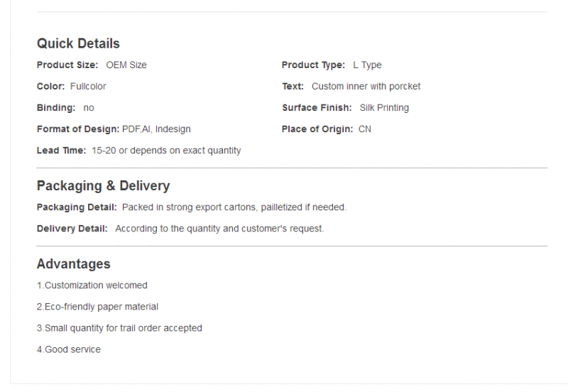The width and height of the screenshot is (568, 392).
Task: Select the Lead Time text line
Action: pyautogui.click(x=139, y=151)
